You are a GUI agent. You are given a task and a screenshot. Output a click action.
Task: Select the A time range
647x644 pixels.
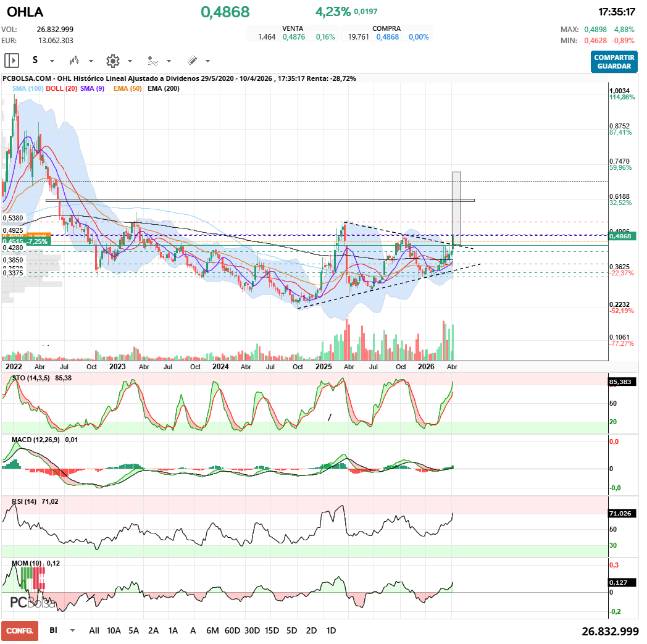pyautogui.click(x=193, y=630)
